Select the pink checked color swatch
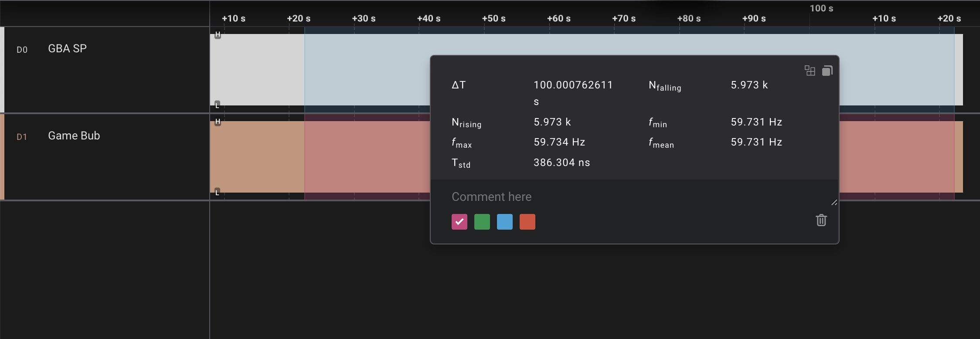 (x=459, y=222)
